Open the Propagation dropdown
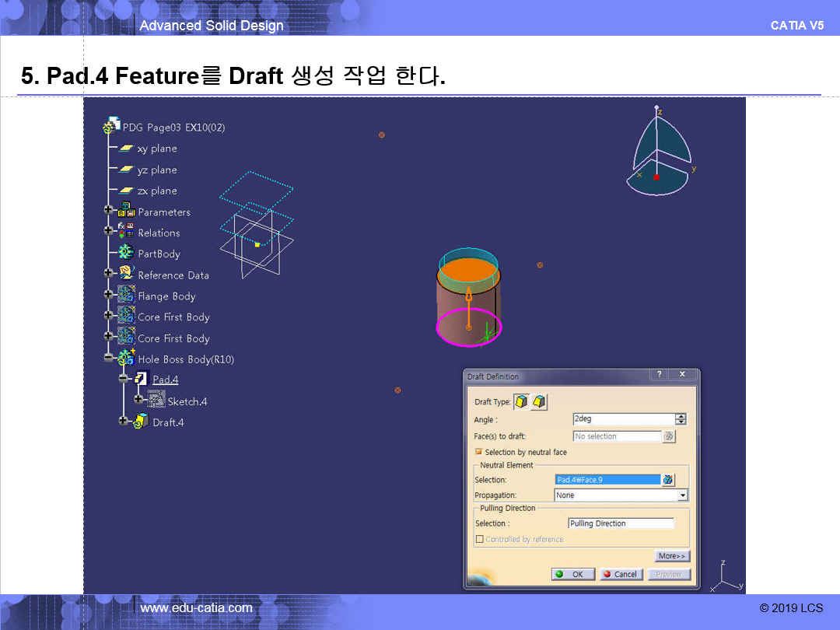This screenshot has width=840, height=630. [x=682, y=495]
